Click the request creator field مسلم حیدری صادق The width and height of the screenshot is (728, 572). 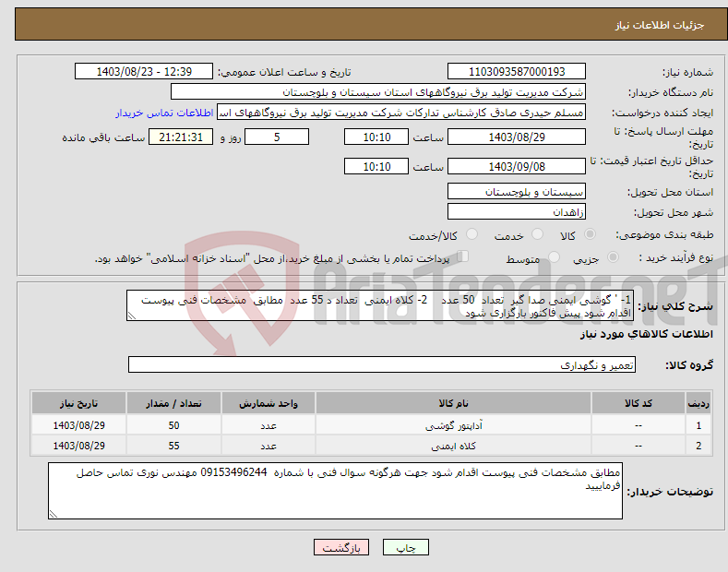(x=401, y=113)
